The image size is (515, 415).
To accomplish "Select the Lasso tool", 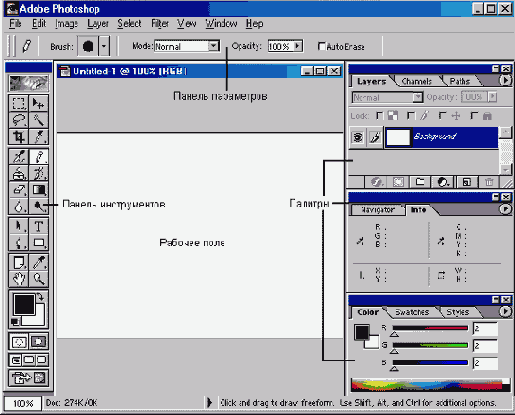I will coord(18,120).
